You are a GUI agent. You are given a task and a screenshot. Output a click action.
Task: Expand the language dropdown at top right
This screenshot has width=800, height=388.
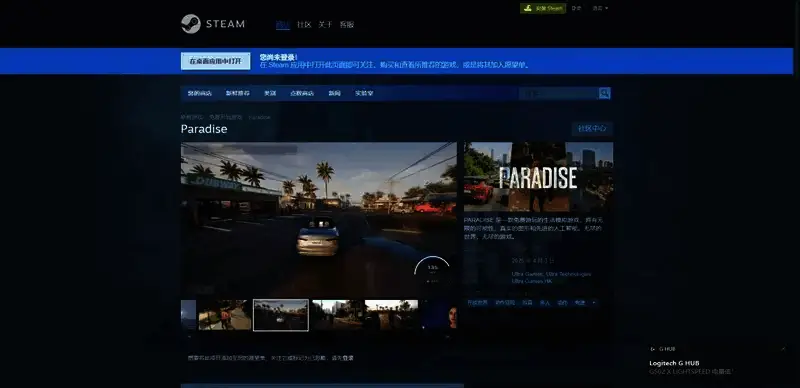point(600,8)
